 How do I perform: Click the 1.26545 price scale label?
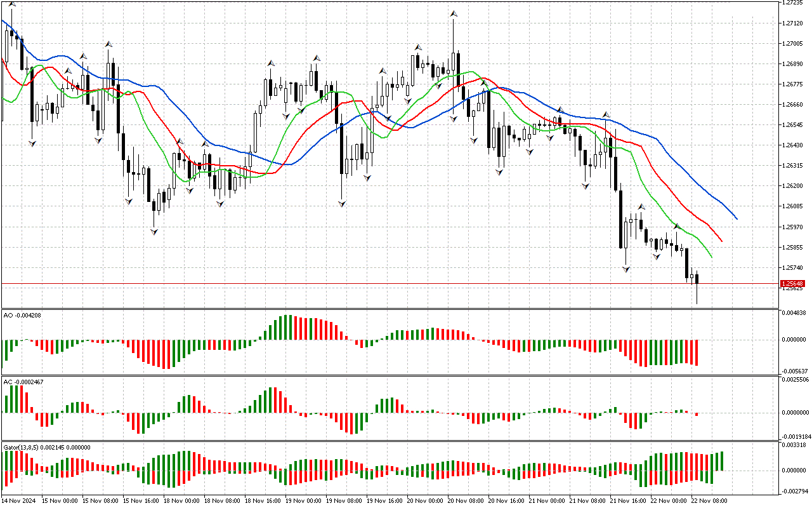(792, 124)
